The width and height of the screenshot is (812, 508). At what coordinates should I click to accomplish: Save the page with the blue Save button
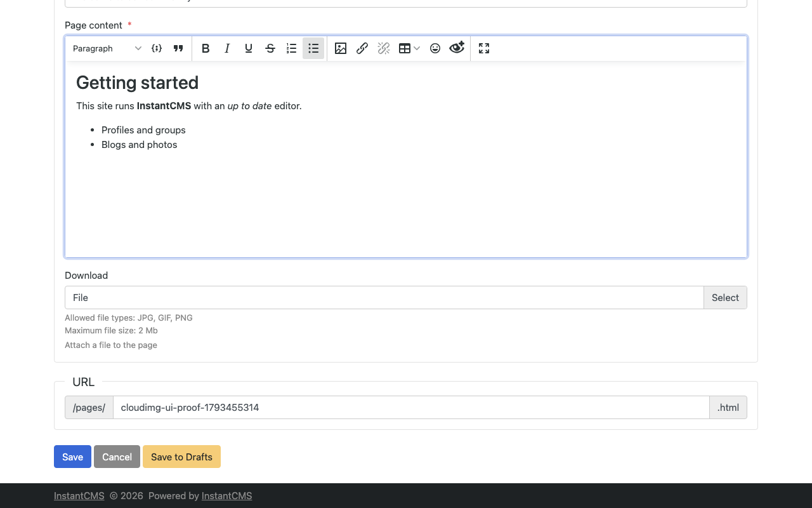click(x=72, y=457)
